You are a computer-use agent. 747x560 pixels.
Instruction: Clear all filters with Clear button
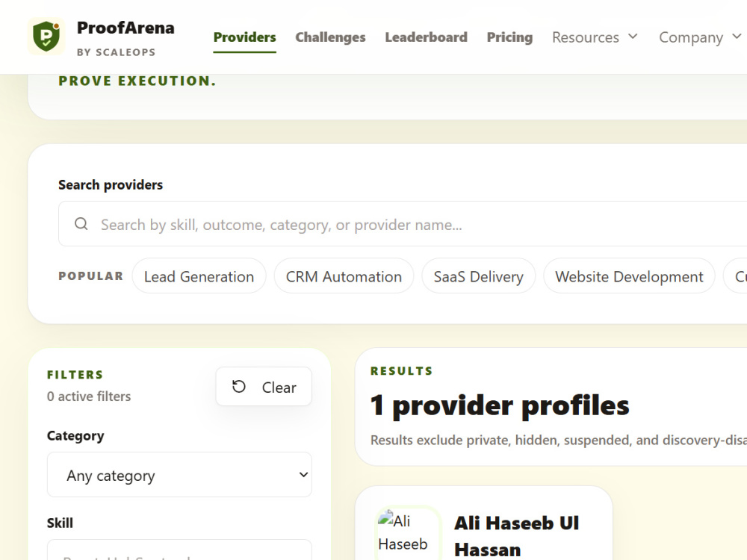tap(264, 387)
